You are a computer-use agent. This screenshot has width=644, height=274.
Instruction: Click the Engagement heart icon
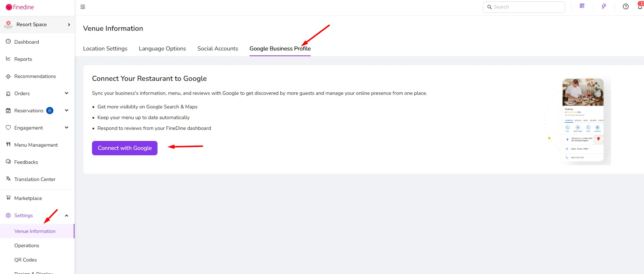click(8, 128)
